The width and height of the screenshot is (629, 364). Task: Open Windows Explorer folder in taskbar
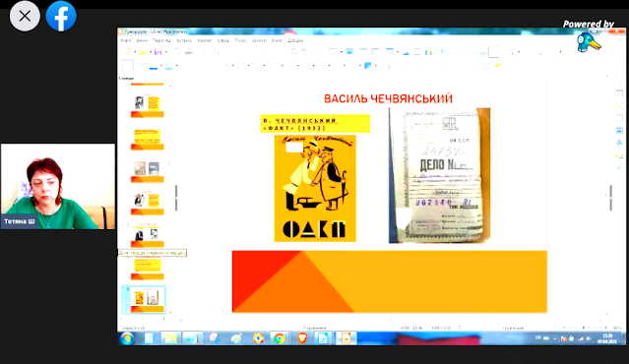(170, 338)
